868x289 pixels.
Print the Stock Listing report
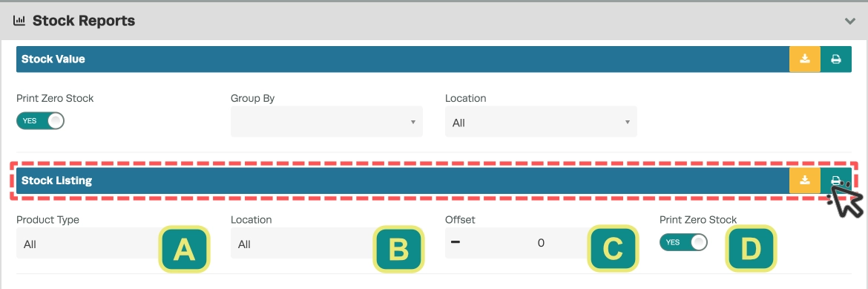[x=836, y=181]
